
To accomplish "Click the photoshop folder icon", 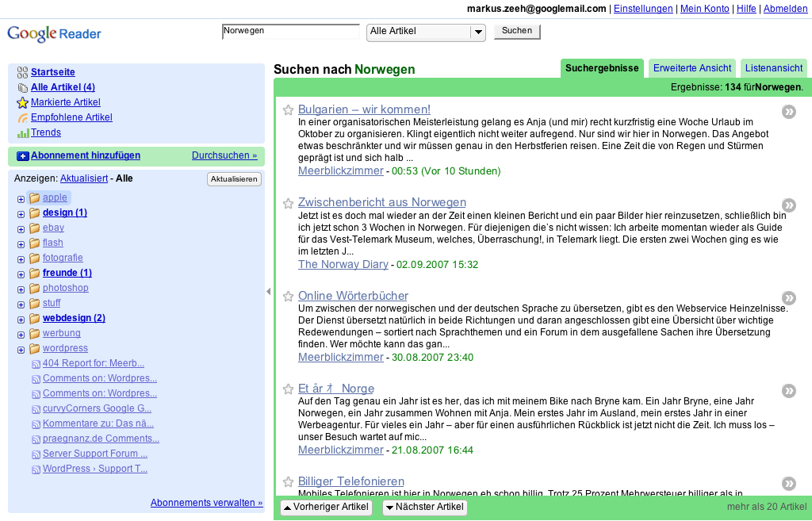I will click(x=35, y=288).
